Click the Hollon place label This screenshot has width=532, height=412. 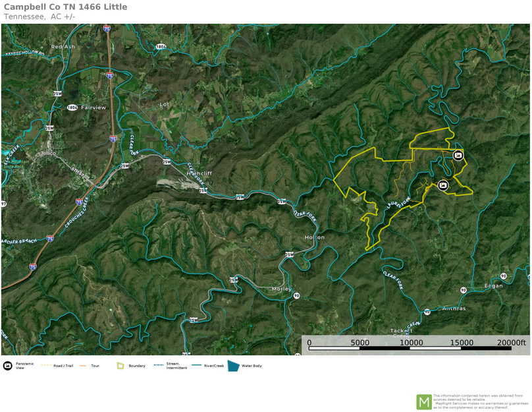click(313, 236)
